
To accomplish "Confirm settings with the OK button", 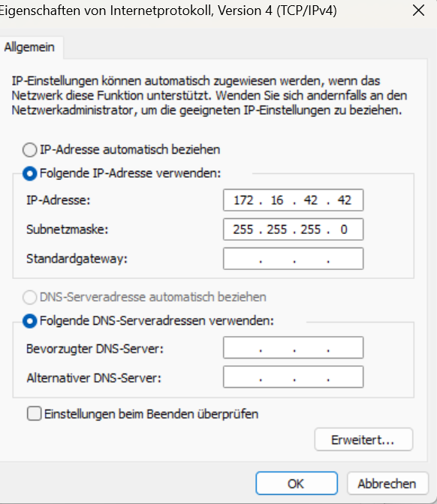I will (297, 484).
